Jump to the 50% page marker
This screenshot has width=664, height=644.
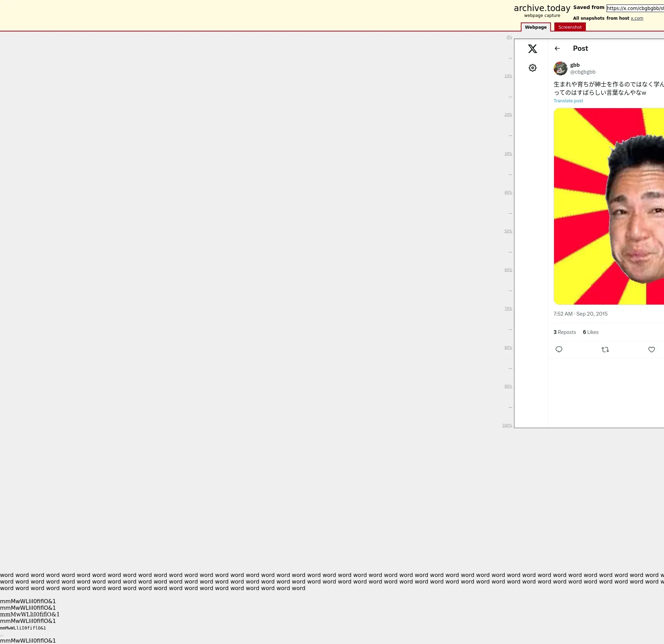pos(508,231)
